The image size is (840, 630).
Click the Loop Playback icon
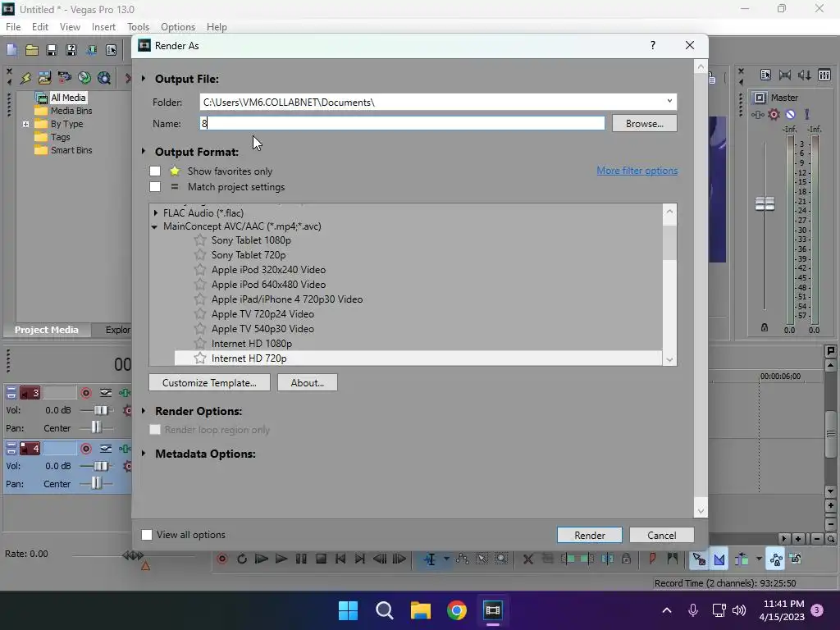(242, 559)
